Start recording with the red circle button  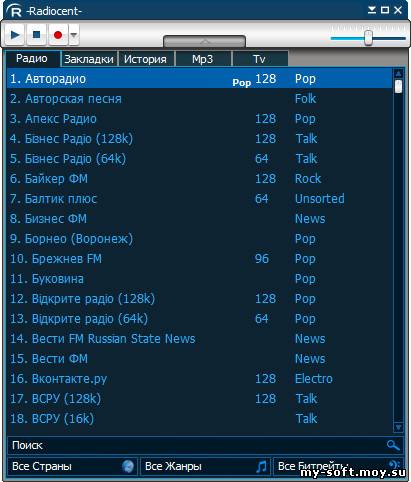tap(58, 34)
